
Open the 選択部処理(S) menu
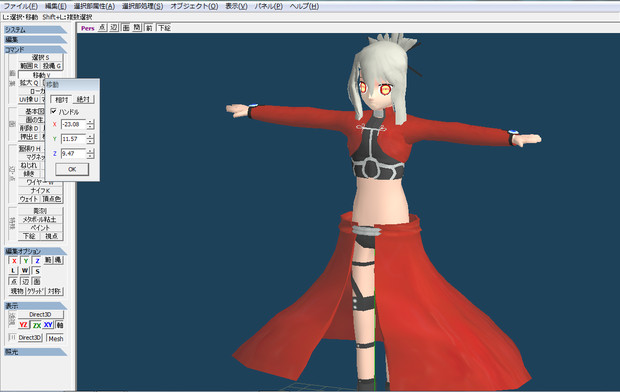[142, 6]
